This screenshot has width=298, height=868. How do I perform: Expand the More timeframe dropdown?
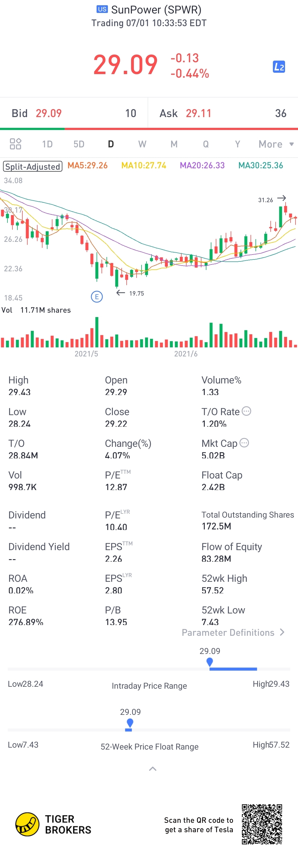tap(276, 144)
